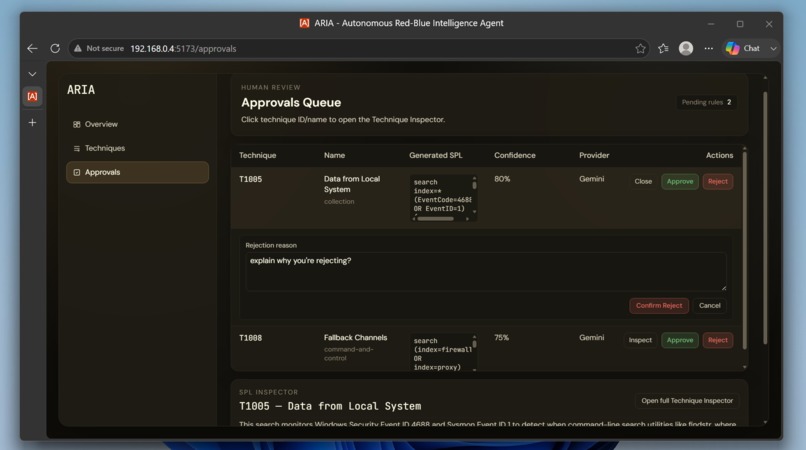The width and height of the screenshot is (806, 450).
Task: Open the Overview page
Action: pyautogui.click(x=137, y=124)
